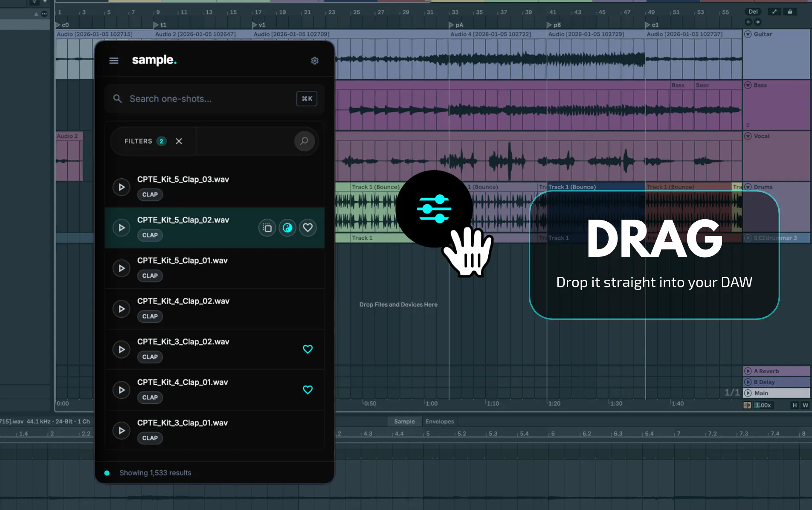The height and width of the screenshot is (510, 812).
Task: Jump to locator c1
Action: tap(652, 25)
